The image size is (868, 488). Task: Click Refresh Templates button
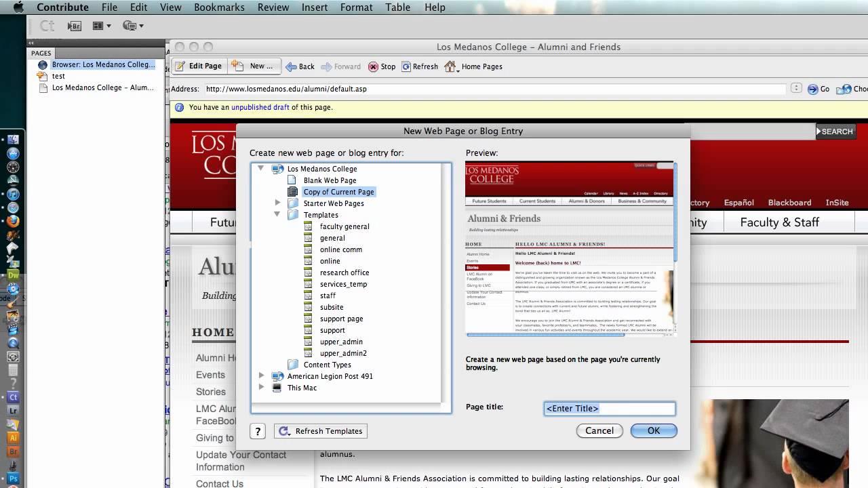[x=321, y=431]
